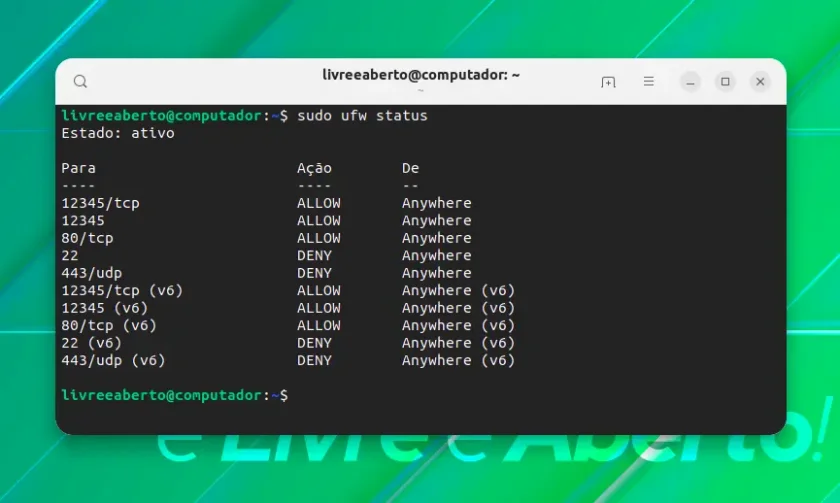Click 'Anywhere (v6)' in 80/tcp (v6) row

[458, 326]
